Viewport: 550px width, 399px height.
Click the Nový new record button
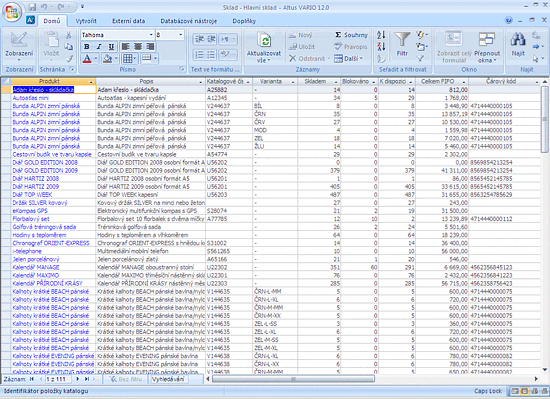click(x=301, y=35)
